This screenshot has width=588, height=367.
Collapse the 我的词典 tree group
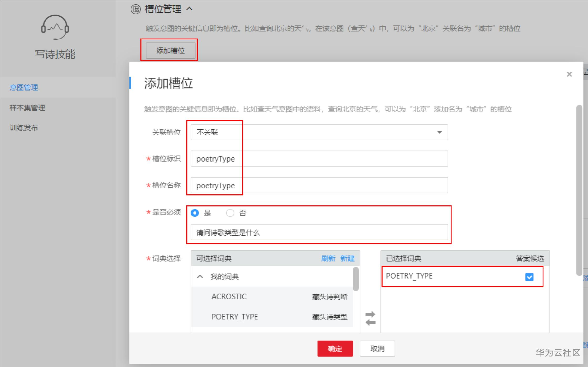coord(200,276)
